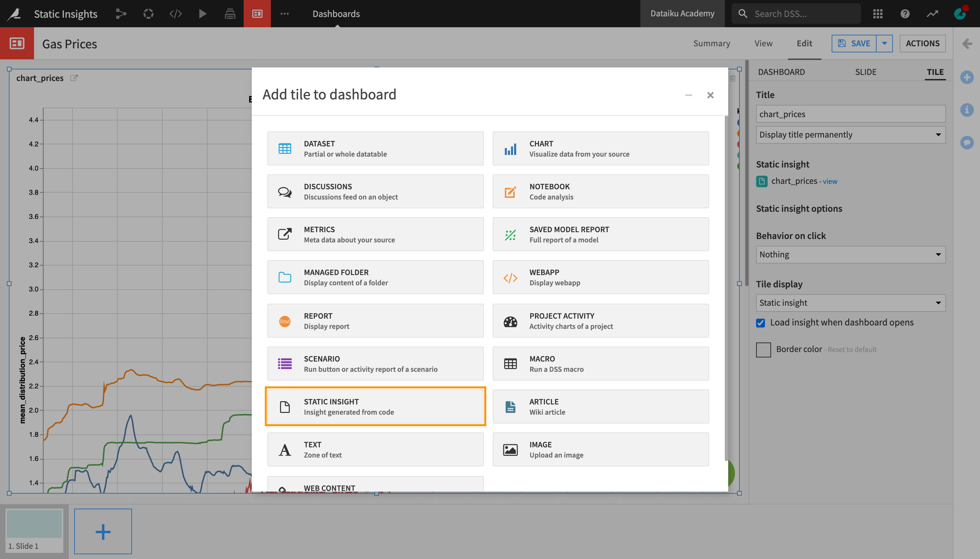This screenshot has width=980, height=559.
Task: Select the Report tile type icon
Action: coord(285,321)
